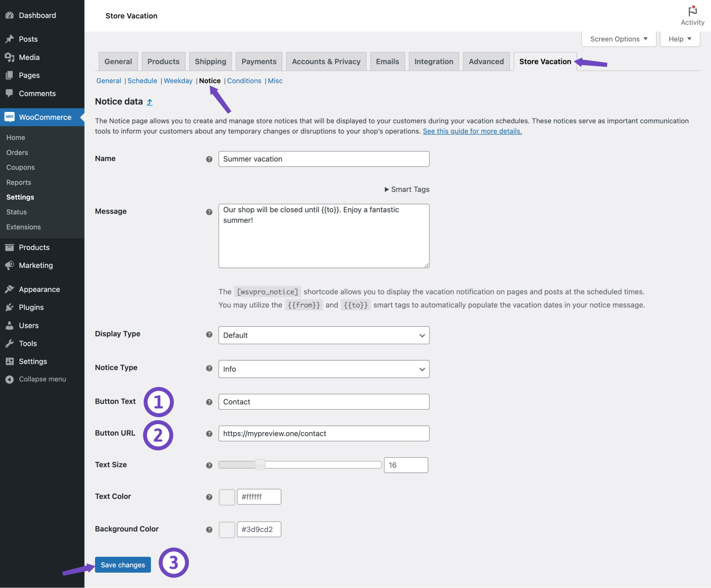Adjust the Text Size slider
This screenshot has width=711, height=588.
pos(260,464)
